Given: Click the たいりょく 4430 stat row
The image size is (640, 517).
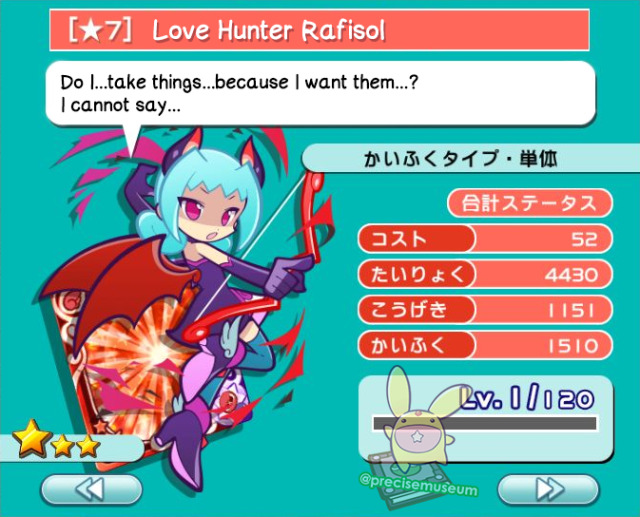Looking at the screenshot, I should point(485,274).
